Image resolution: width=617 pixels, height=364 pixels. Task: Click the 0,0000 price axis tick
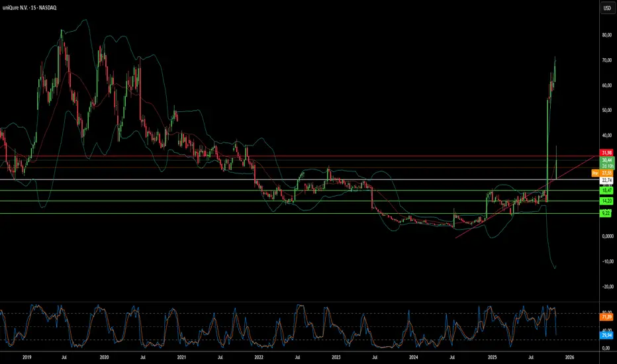pyautogui.click(x=607, y=236)
